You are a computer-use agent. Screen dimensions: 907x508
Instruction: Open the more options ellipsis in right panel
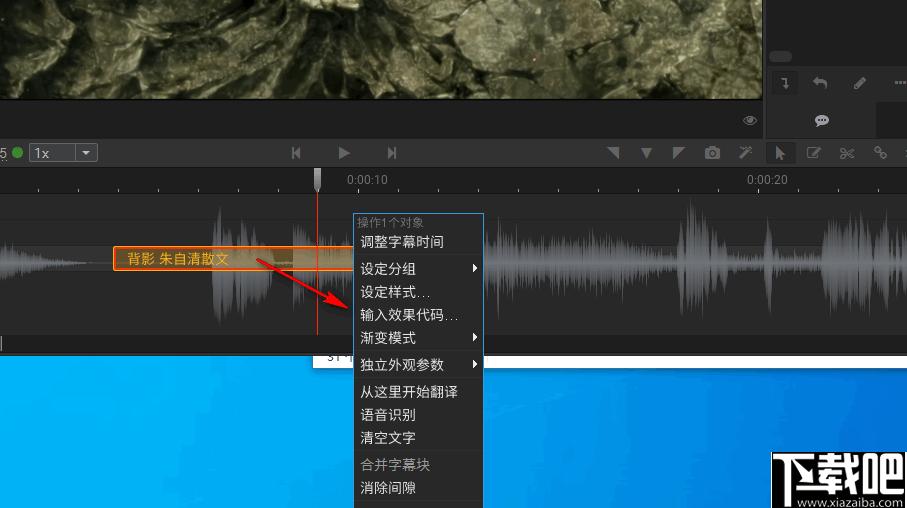(900, 83)
